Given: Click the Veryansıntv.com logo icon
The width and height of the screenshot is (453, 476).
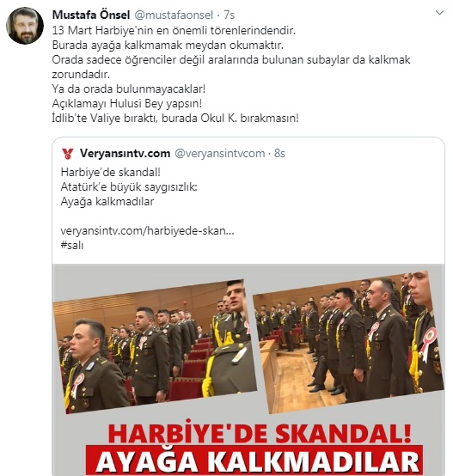Looking at the screenshot, I should click(x=67, y=154).
